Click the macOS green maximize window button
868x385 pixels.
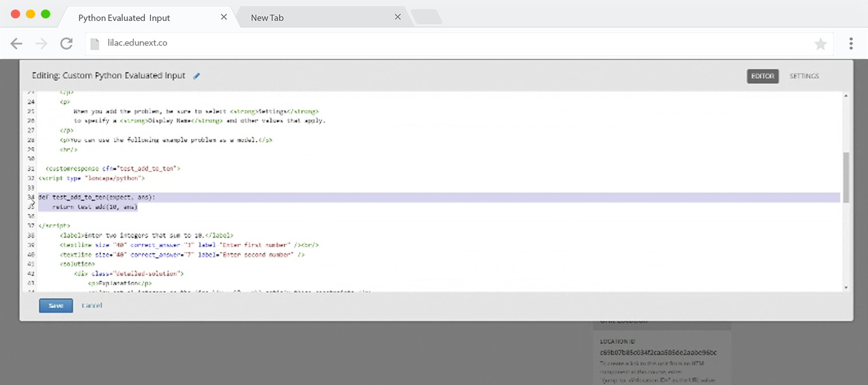point(45,14)
